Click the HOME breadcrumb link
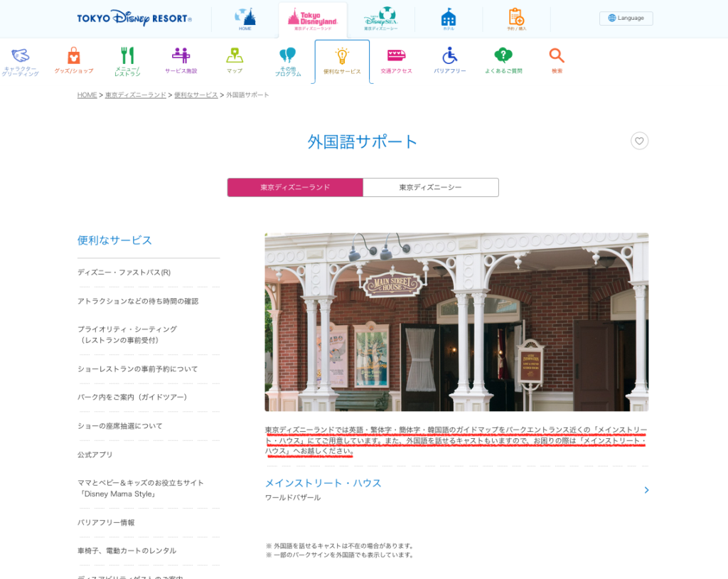The height and width of the screenshot is (579, 728). [87, 95]
